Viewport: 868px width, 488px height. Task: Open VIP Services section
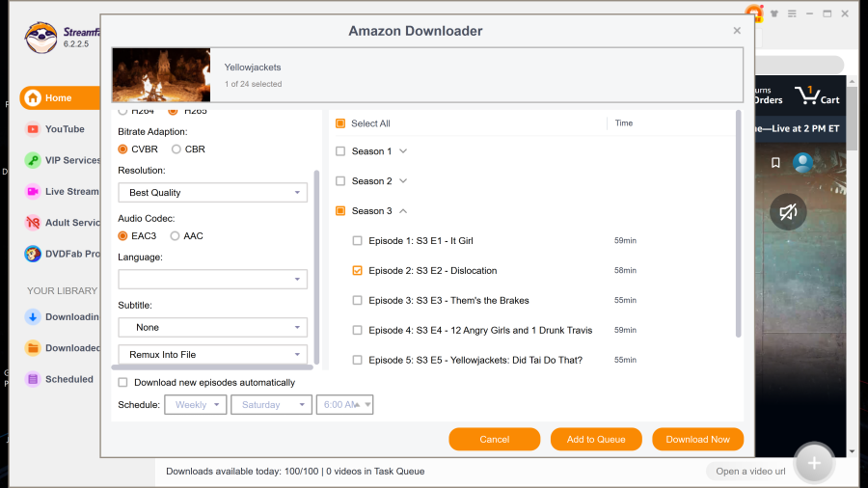coord(60,160)
